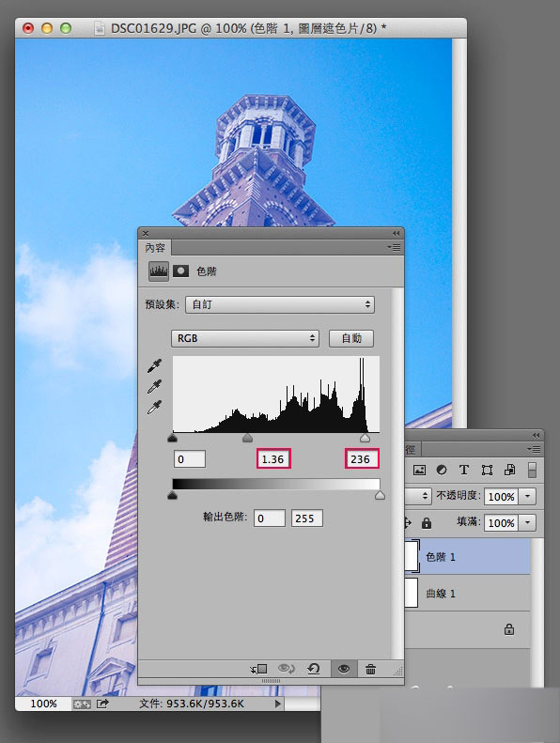Click the share export icon in status bar
This screenshot has width=560, height=743.
(103, 704)
